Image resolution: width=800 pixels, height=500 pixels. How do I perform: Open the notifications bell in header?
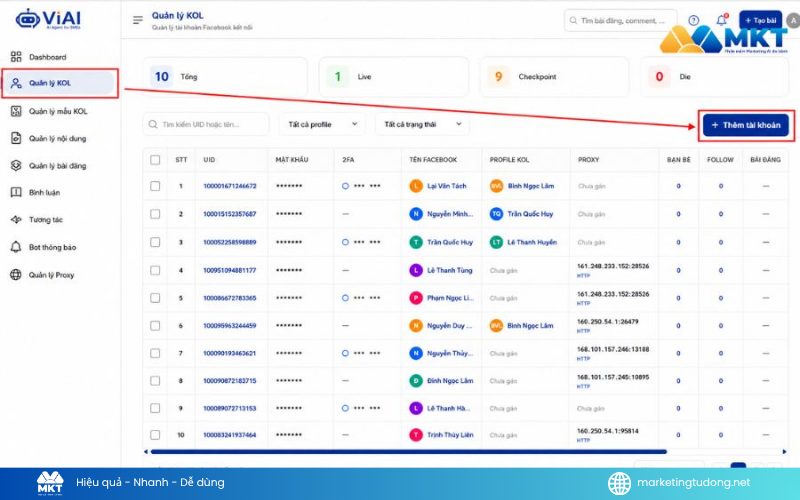pyautogui.click(x=721, y=20)
